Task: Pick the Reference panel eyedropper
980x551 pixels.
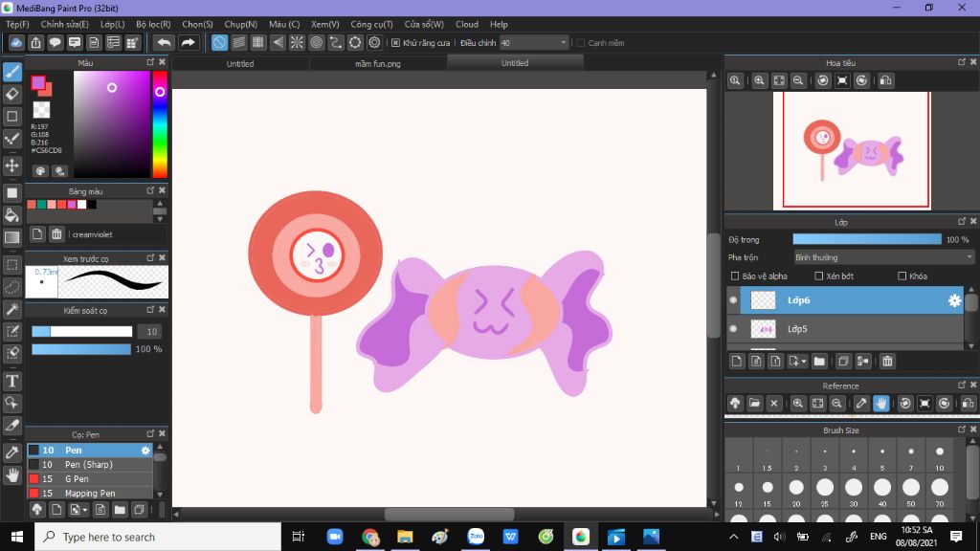Action: point(861,404)
